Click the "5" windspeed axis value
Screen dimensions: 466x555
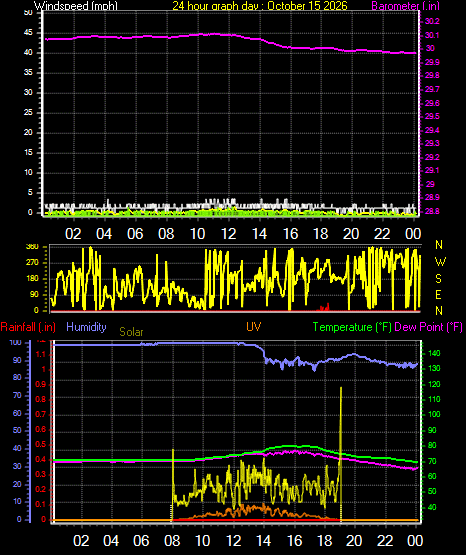[x=30, y=193]
